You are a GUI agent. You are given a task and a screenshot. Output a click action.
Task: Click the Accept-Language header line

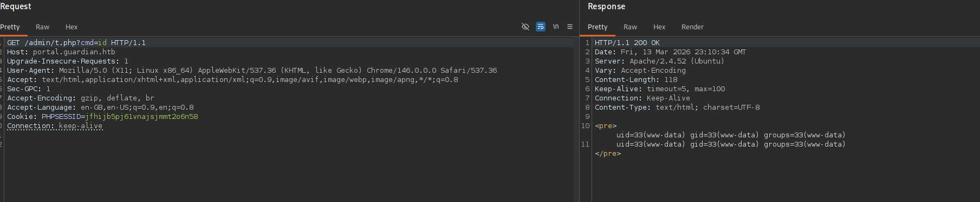100,108
